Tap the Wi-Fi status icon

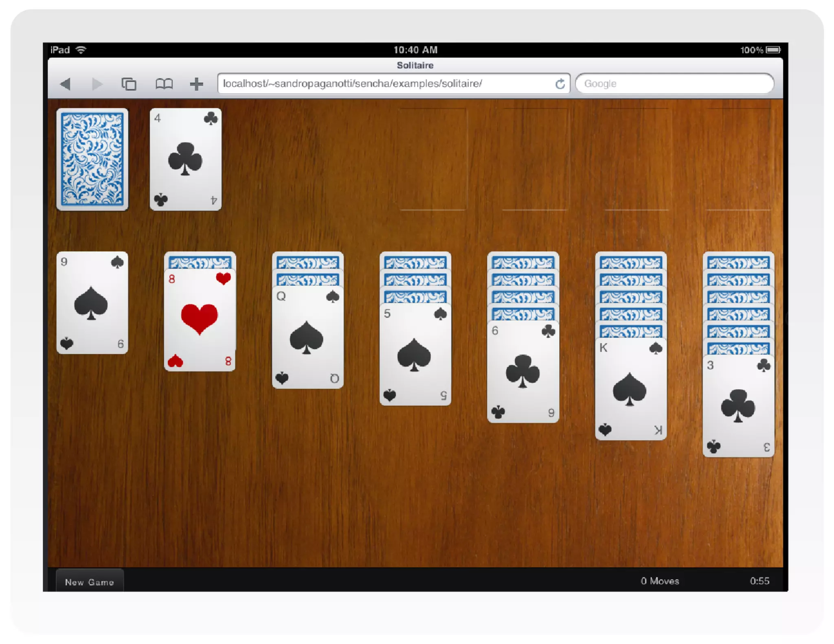(81, 50)
